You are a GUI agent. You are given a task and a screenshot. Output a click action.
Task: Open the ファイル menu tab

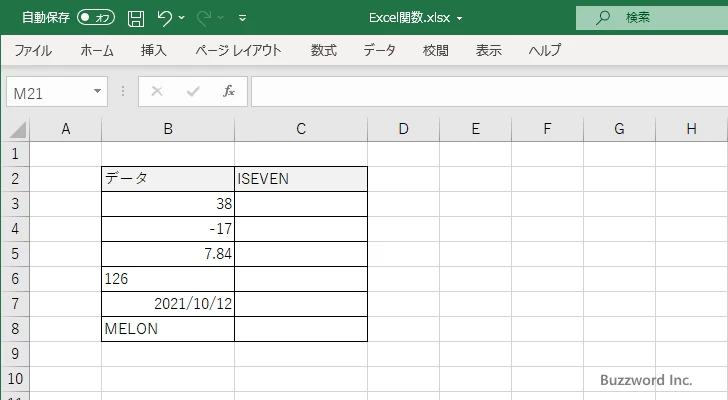coord(33,50)
